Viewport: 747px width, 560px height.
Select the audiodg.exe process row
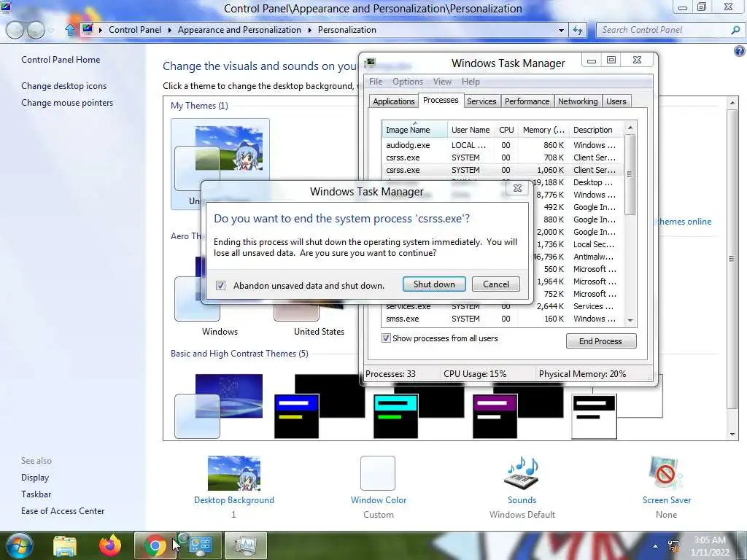(502, 145)
